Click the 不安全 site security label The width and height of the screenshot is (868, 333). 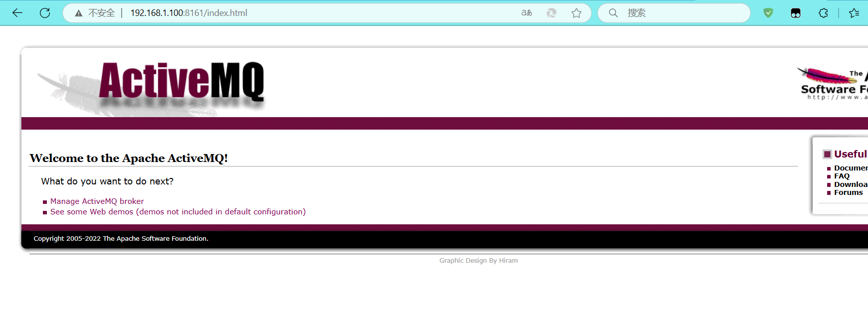102,13
